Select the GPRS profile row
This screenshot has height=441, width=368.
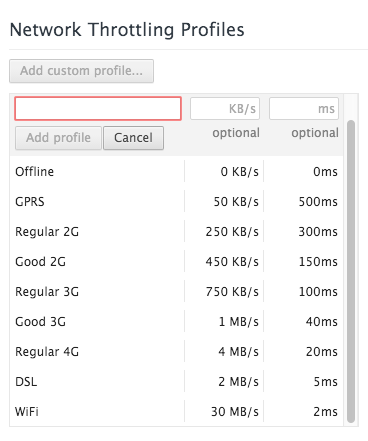pos(176,201)
